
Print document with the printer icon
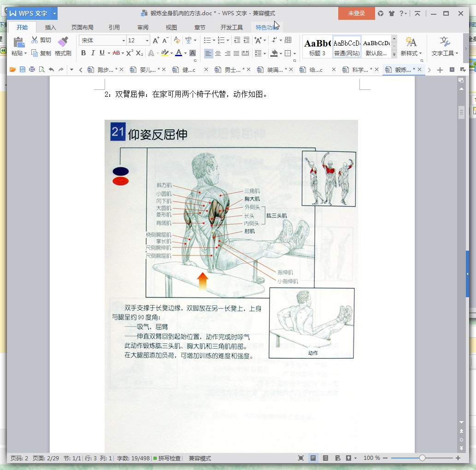pyautogui.click(x=32, y=70)
